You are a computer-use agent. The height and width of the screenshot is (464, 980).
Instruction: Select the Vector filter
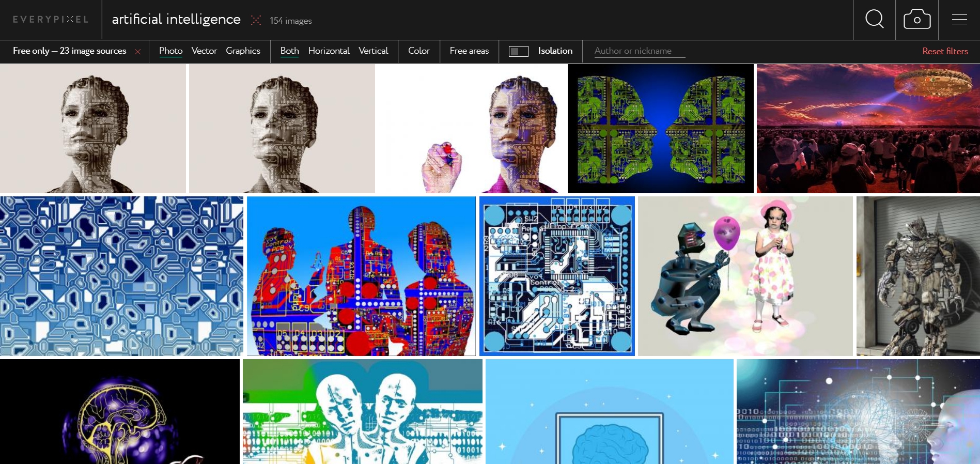pyautogui.click(x=204, y=51)
